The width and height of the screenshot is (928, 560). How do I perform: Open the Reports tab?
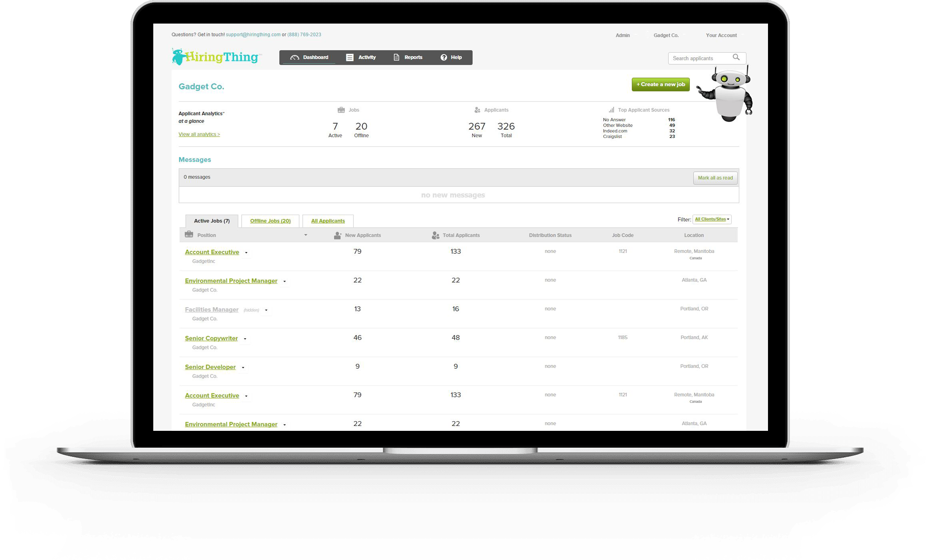(x=408, y=58)
